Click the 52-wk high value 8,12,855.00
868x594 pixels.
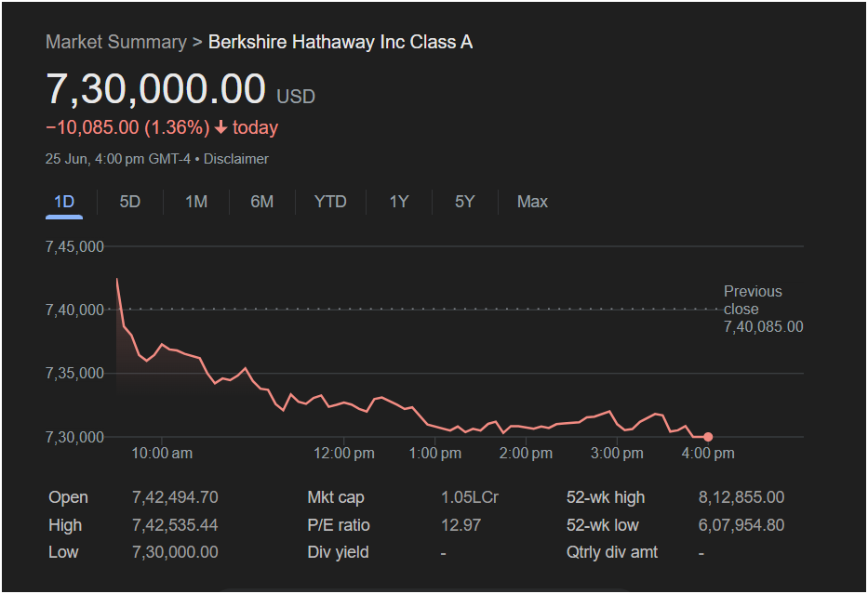tap(741, 497)
